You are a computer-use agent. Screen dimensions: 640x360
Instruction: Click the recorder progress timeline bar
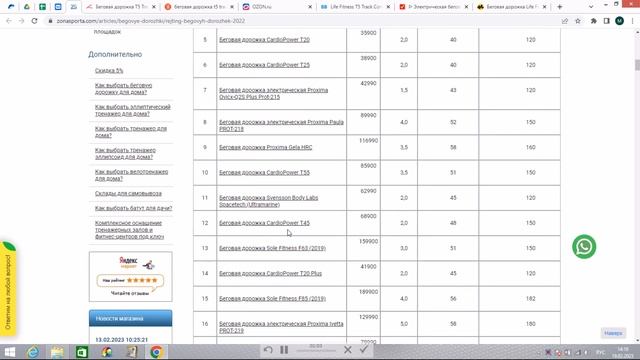316,351
